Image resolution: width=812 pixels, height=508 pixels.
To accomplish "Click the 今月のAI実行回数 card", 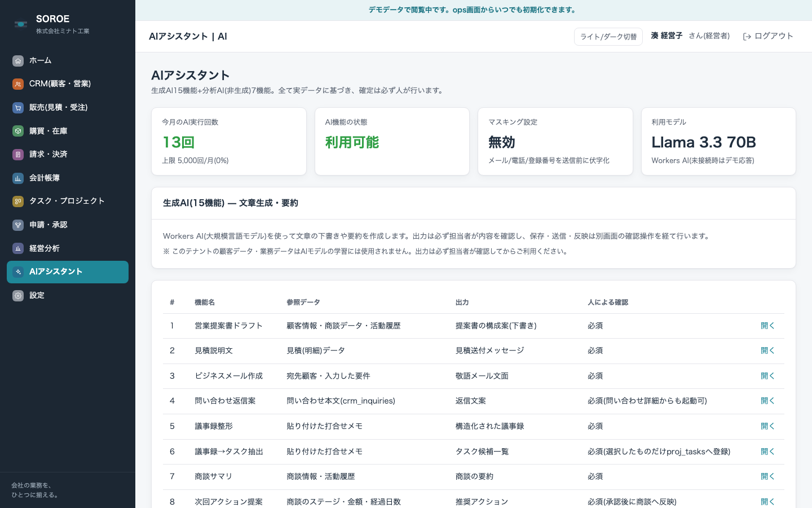I will (229, 142).
